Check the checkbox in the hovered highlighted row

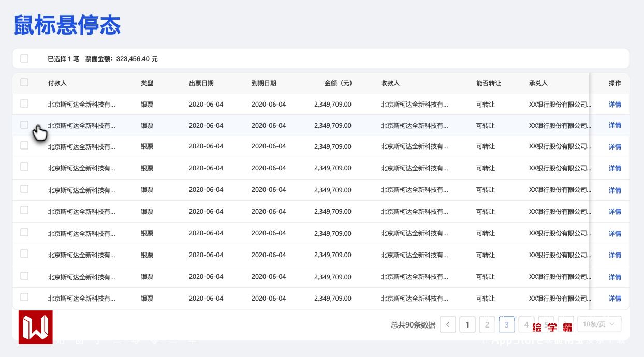pos(24,125)
